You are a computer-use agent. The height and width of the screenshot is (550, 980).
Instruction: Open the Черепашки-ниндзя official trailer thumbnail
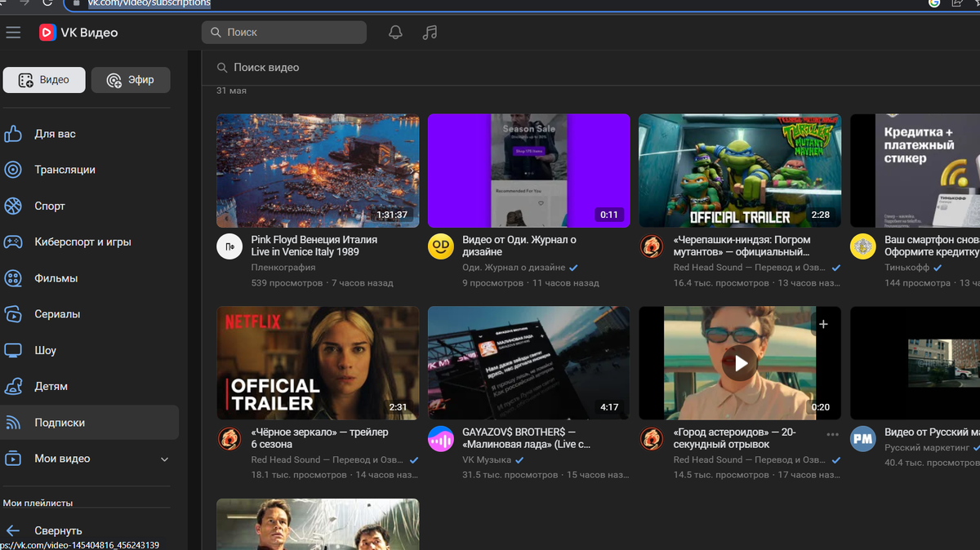[x=739, y=171]
